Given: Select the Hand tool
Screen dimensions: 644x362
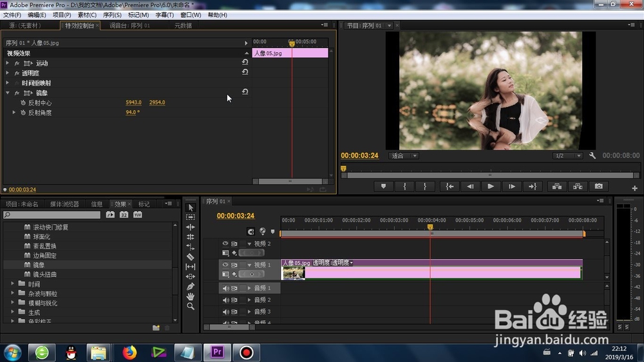Looking at the screenshot, I should pyautogui.click(x=191, y=296).
